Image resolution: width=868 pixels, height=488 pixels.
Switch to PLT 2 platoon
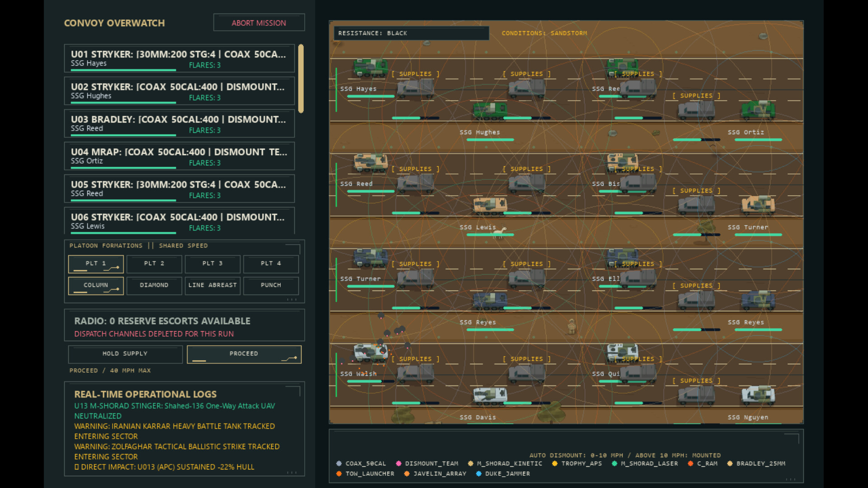pos(154,264)
